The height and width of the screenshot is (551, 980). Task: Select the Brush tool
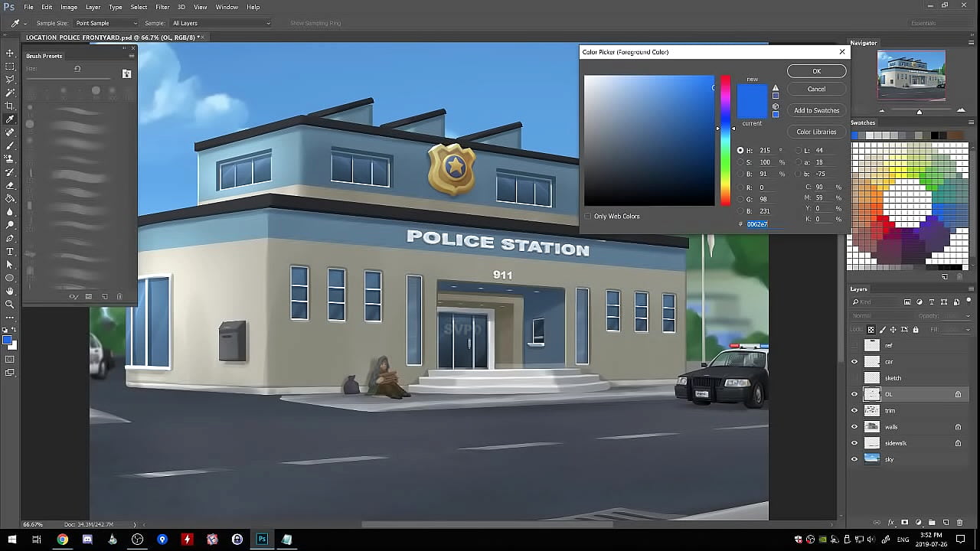click(10, 145)
